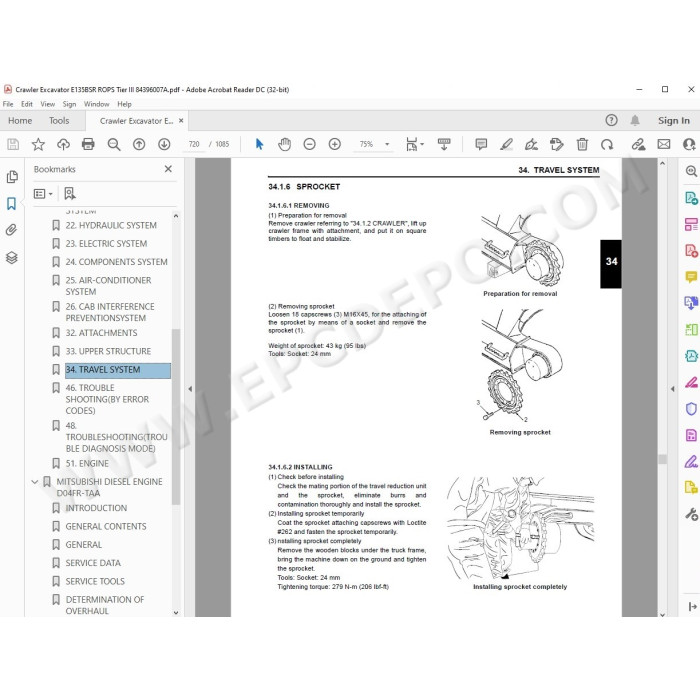The width and height of the screenshot is (700, 700).
Task: Open the Page Thumbnails panel icon
Action: pyautogui.click(x=12, y=177)
